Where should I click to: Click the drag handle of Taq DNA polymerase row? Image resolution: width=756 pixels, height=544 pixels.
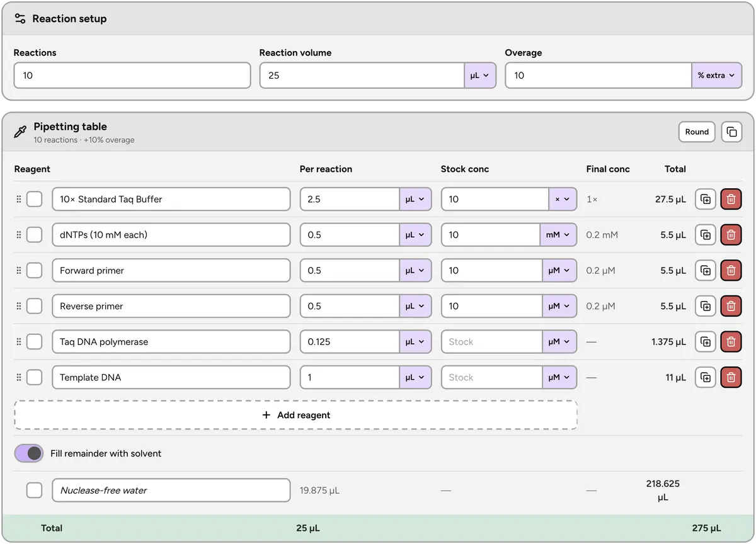18,342
